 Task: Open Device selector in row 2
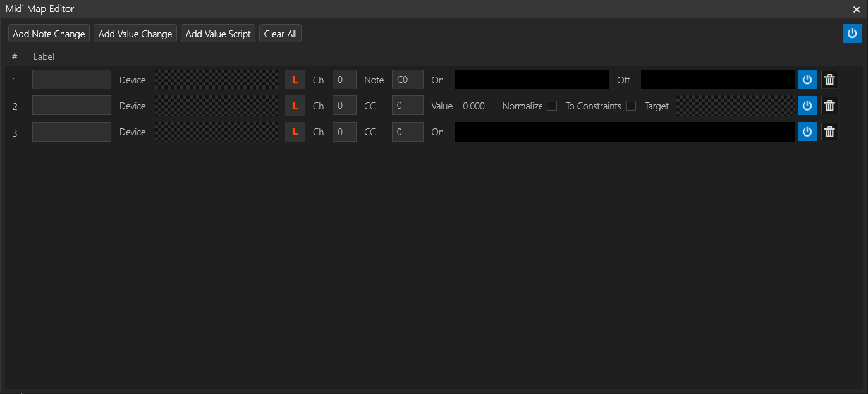click(x=216, y=106)
